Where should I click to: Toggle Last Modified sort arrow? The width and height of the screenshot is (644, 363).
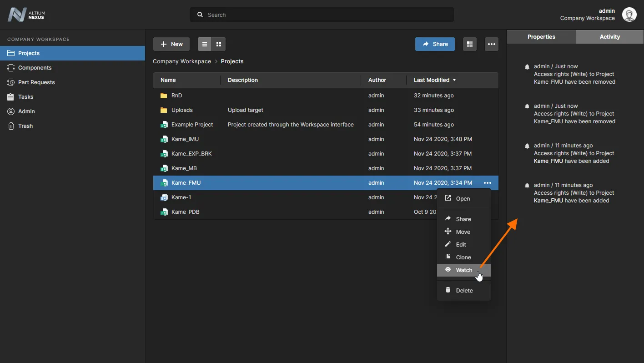454,80
